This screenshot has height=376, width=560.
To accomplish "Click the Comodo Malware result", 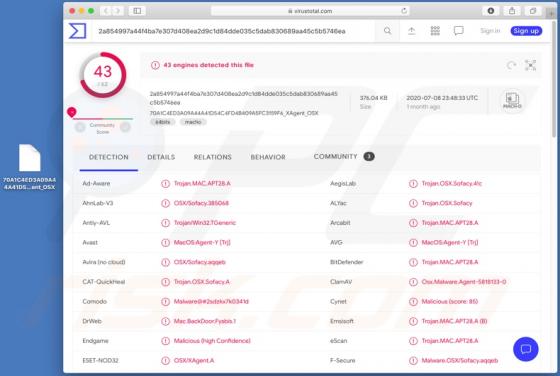I will 211,301.
